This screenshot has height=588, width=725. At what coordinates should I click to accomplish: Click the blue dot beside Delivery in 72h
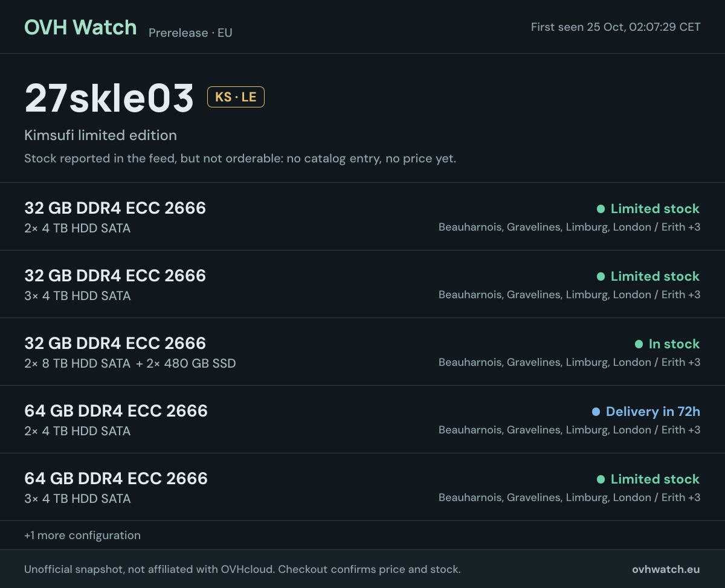[596, 412]
